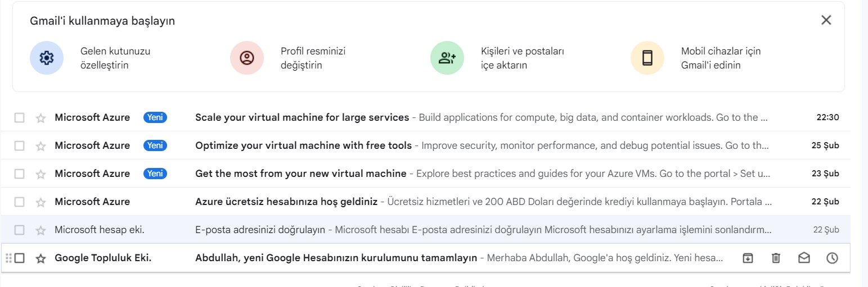Grab the drag handle on Google Topluluk row

[8, 258]
